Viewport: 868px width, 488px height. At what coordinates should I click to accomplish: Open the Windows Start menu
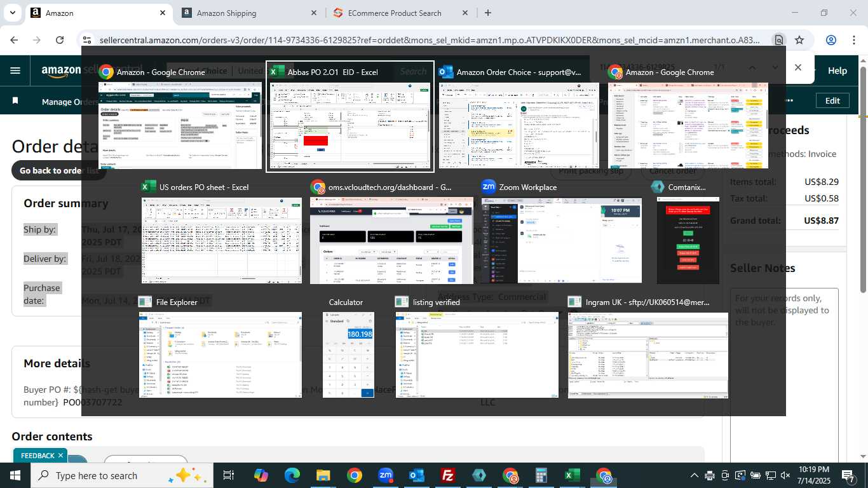pos(15,475)
